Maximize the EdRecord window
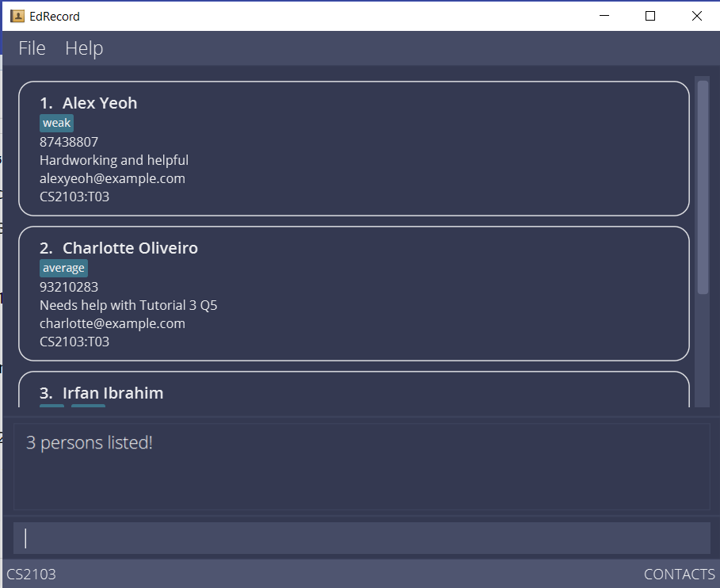This screenshot has height=588, width=720. pos(650,16)
